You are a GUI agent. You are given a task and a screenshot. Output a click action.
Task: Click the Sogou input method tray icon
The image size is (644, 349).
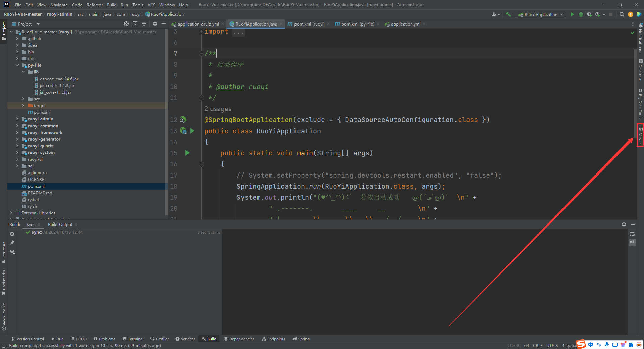click(x=581, y=344)
